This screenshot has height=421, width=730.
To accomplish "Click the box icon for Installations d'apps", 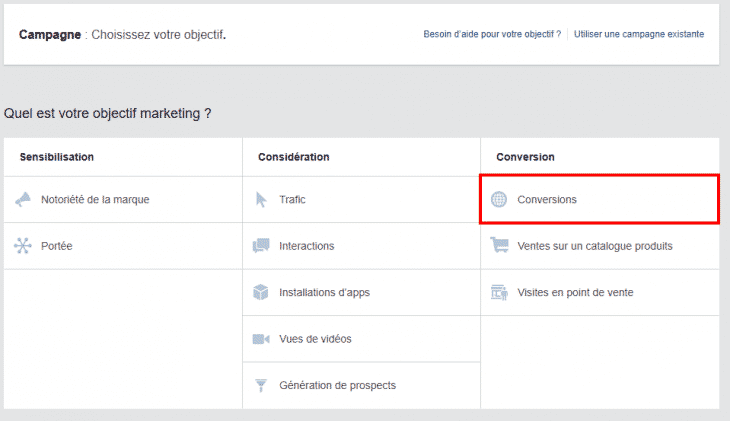I will point(261,292).
